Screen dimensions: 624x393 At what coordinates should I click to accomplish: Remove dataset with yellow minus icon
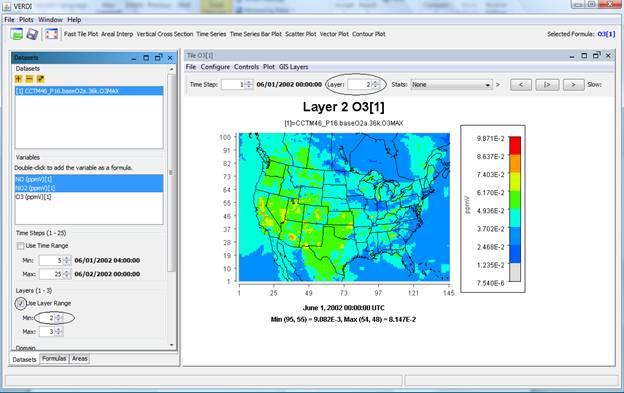coord(29,79)
